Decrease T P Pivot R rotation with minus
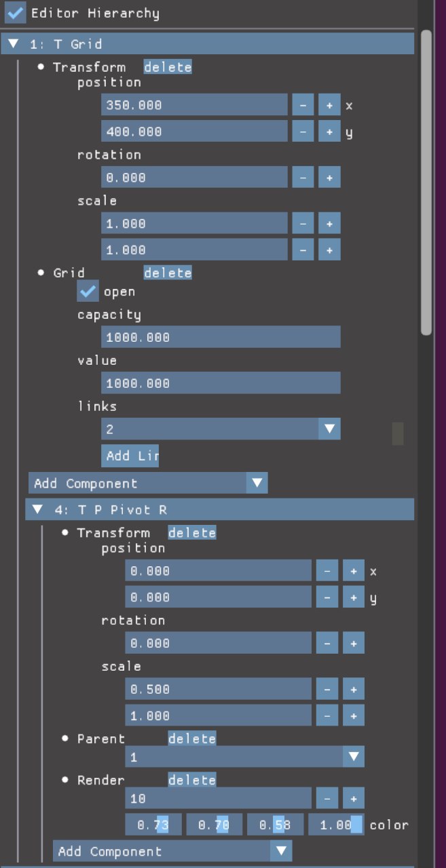This screenshot has height=868, width=446. point(327,643)
